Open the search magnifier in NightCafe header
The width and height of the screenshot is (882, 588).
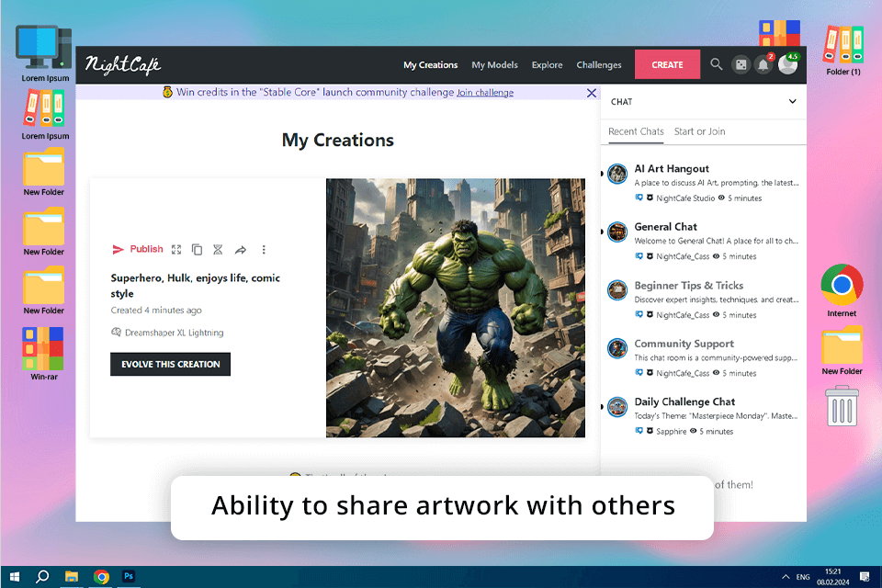[x=716, y=64]
